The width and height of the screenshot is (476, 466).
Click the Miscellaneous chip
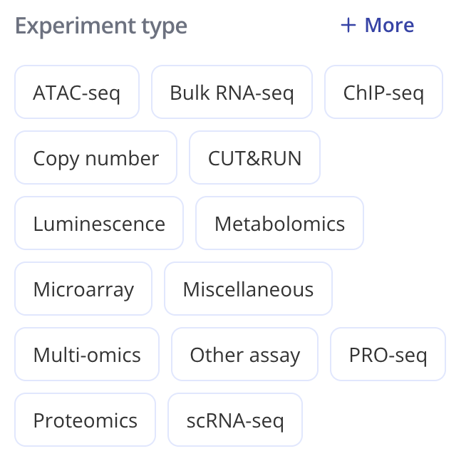pyautogui.click(x=248, y=289)
